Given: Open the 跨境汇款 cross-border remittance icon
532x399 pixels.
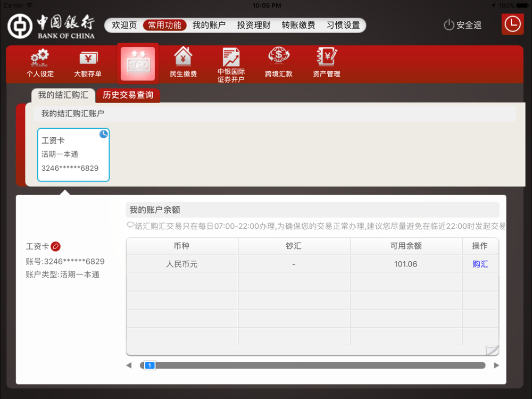Looking at the screenshot, I should coord(279,63).
